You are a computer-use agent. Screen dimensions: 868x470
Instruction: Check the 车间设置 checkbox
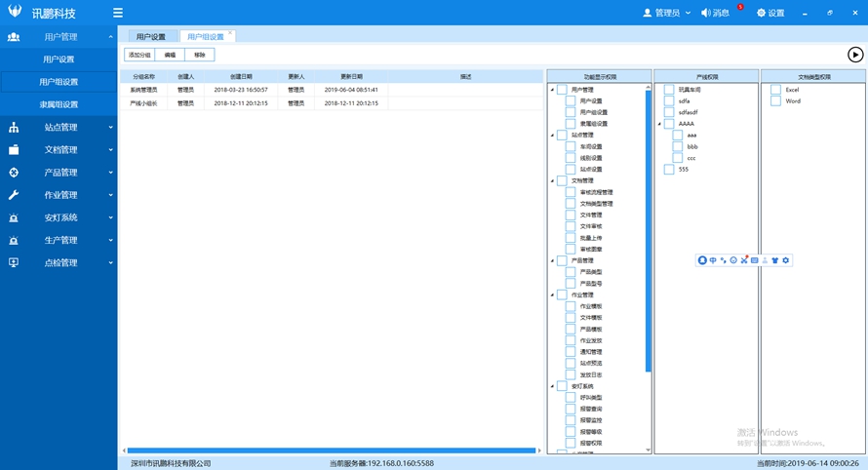coord(571,146)
